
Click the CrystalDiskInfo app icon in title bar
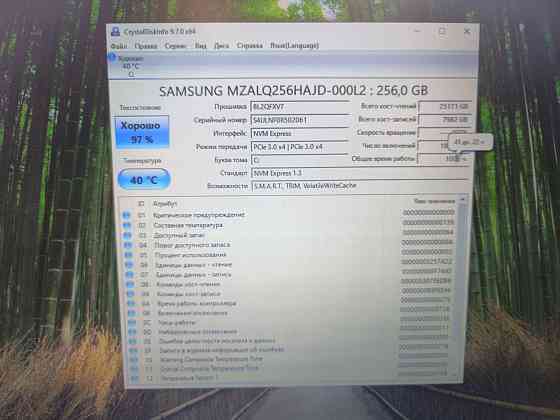[x=115, y=31]
